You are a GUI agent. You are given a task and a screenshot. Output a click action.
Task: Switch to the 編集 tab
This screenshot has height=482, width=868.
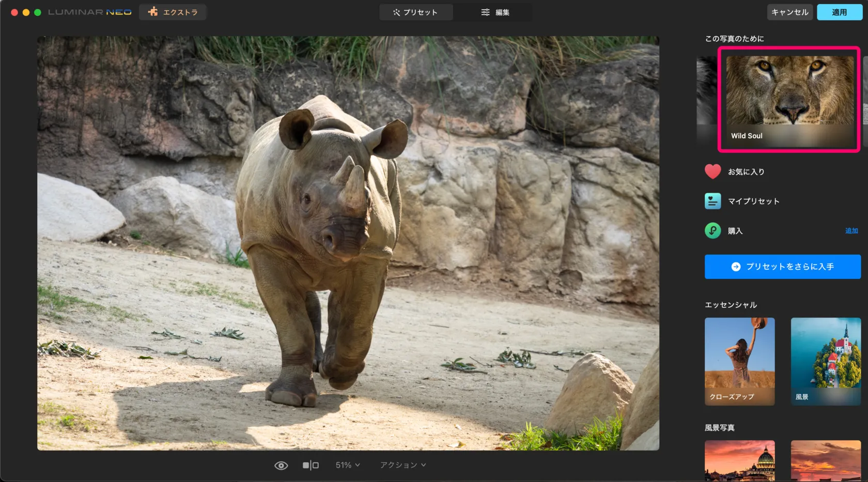coord(495,12)
